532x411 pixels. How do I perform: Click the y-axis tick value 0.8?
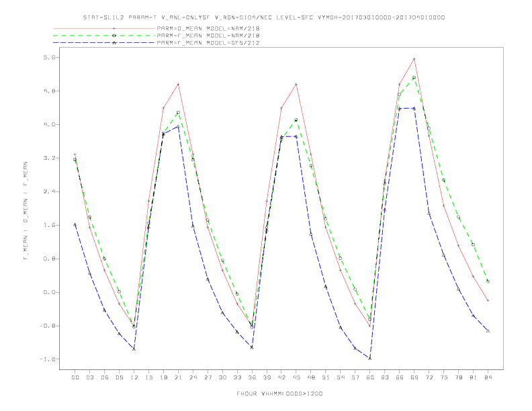tap(48, 259)
